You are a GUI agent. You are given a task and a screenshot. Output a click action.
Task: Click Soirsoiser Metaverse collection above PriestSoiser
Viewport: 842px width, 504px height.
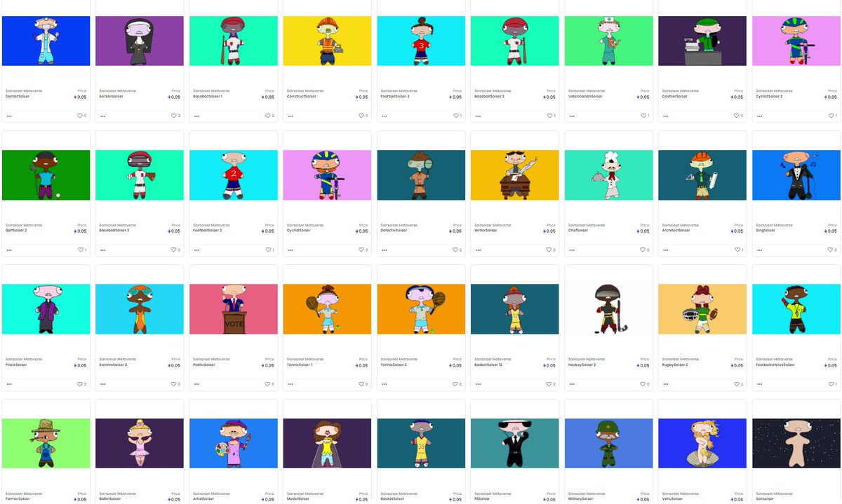24,360
